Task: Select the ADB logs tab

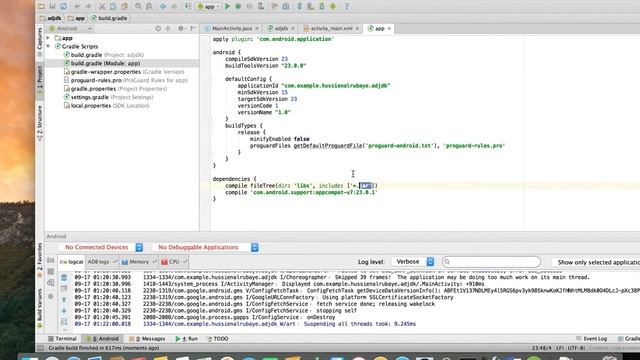Action: tap(102, 262)
